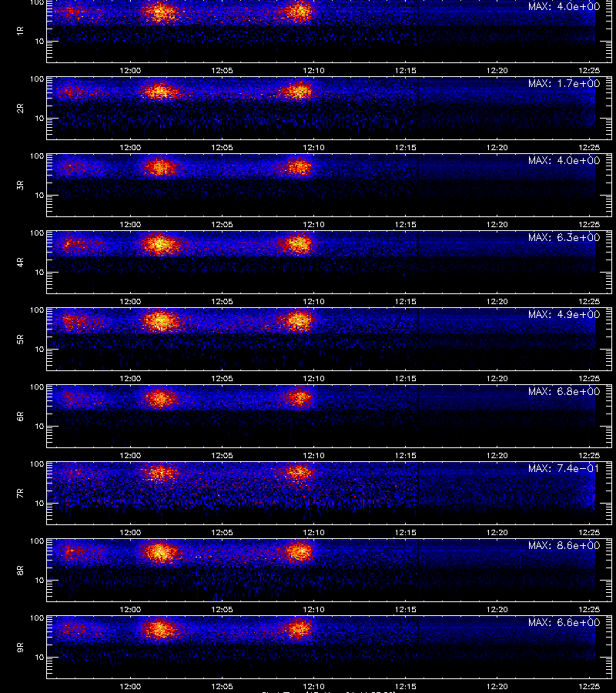Viewport: 616px width, 693px height.
Task: Click the bright burst near 12:09 in panel 2R
Action: pyautogui.click(x=298, y=91)
